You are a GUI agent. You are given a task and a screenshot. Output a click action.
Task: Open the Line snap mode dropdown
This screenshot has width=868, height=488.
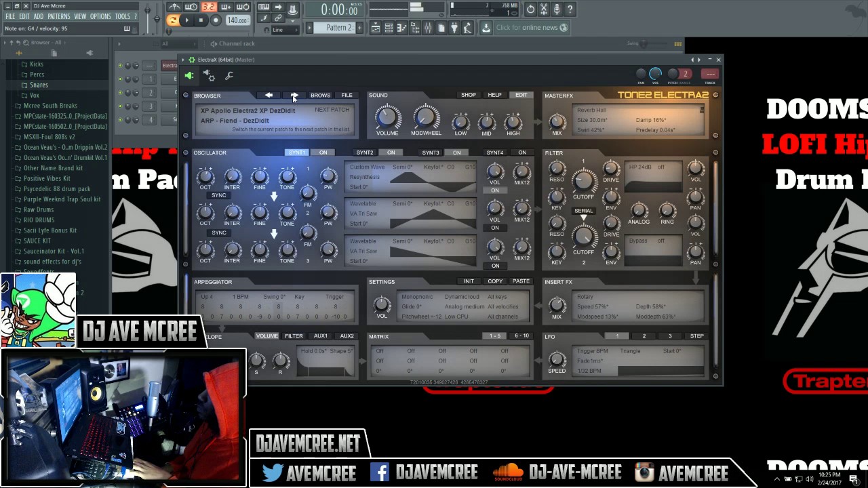285,30
